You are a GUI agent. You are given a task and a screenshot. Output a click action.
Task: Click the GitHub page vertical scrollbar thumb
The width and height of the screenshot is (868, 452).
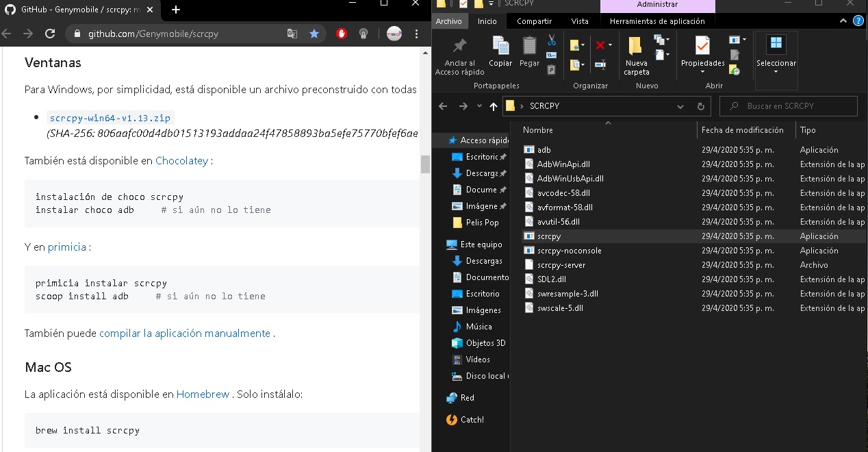pos(425,164)
